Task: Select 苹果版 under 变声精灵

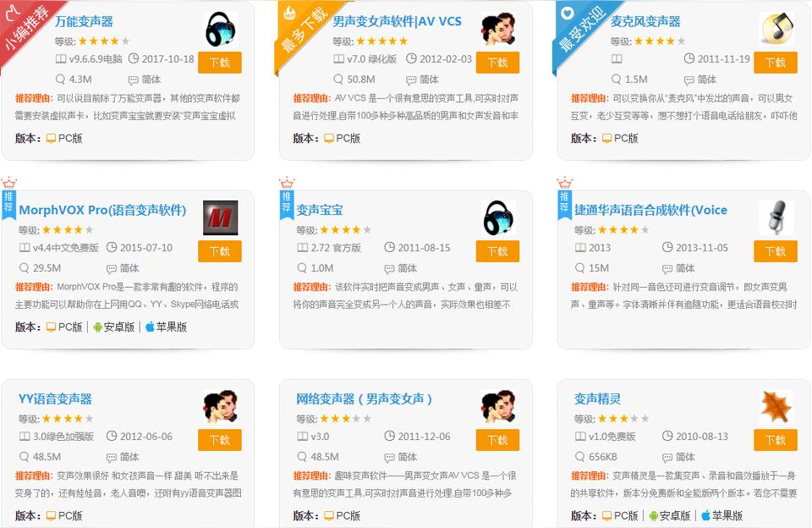Action: pos(721,515)
